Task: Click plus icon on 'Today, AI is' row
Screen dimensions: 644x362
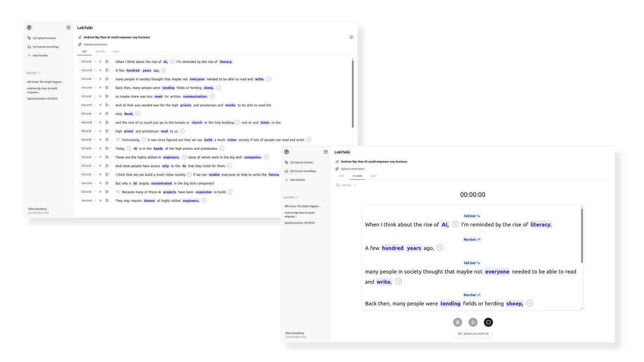Action: (x=100, y=148)
